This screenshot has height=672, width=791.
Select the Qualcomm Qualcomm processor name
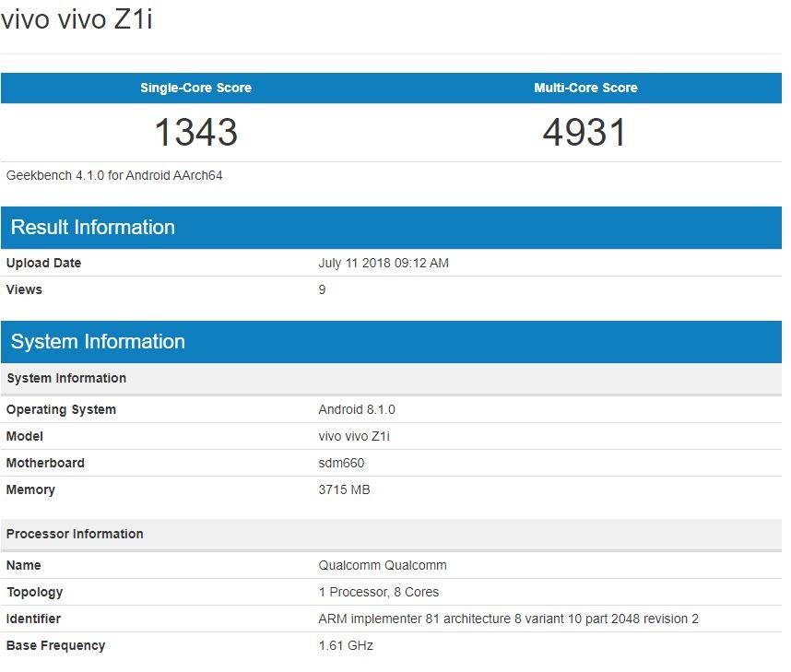pos(383,565)
